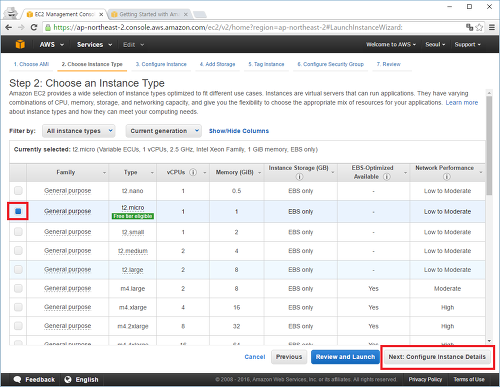Click Next: Configure Instance Details button
Viewport: 500px width, 387px height.
(x=437, y=357)
